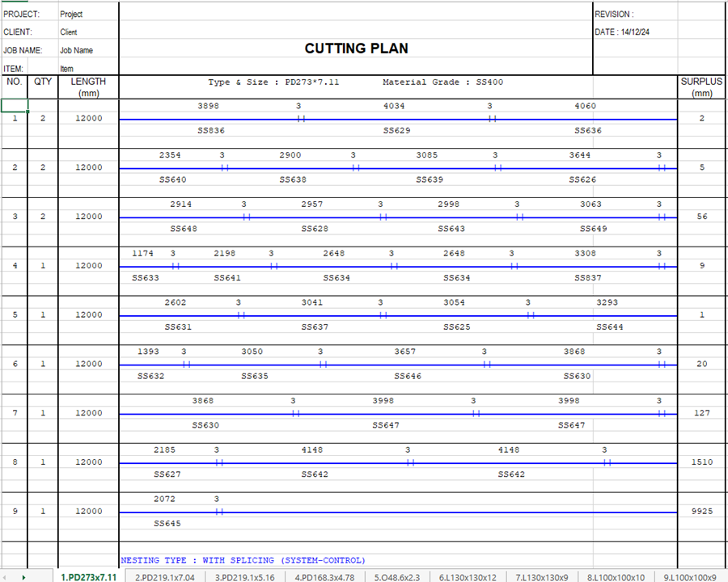728x582 pixels.
Task: Select the SURPLUS (mm) column header
Action: [701, 86]
